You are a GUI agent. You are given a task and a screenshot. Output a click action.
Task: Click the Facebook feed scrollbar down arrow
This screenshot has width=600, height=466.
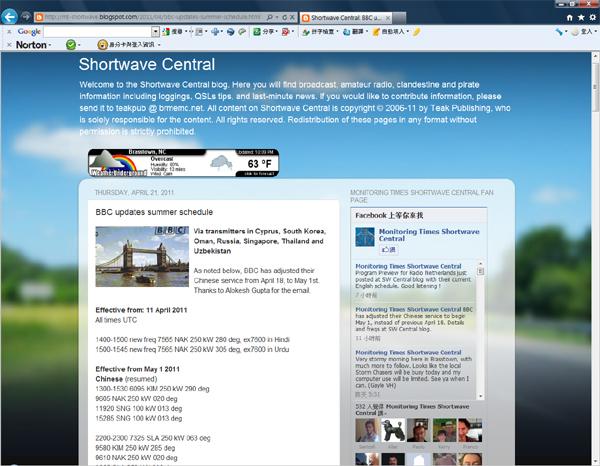[x=481, y=396]
